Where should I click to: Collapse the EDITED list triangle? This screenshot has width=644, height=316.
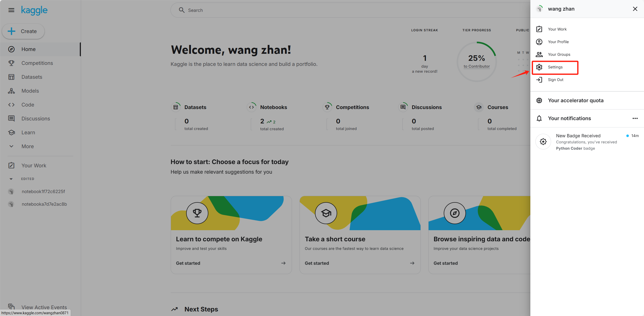[11, 179]
